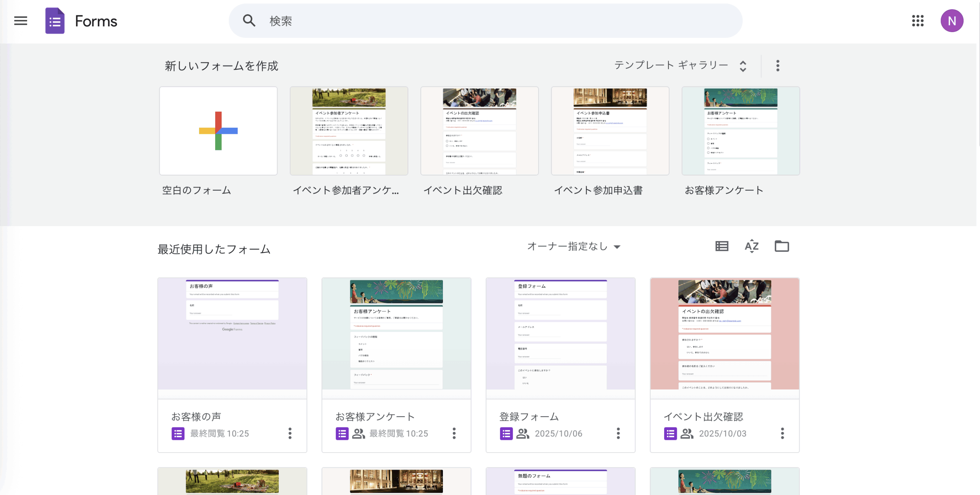This screenshot has height=495, width=980.
Task: Open the オーナー指定なし owner filter dropdown
Action: click(573, 246)
